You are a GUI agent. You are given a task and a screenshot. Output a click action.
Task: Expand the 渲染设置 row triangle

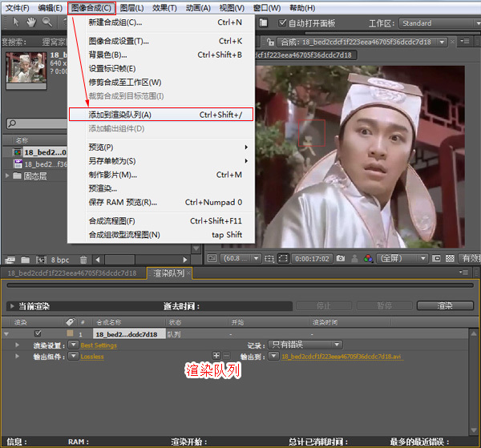point(17,345)
